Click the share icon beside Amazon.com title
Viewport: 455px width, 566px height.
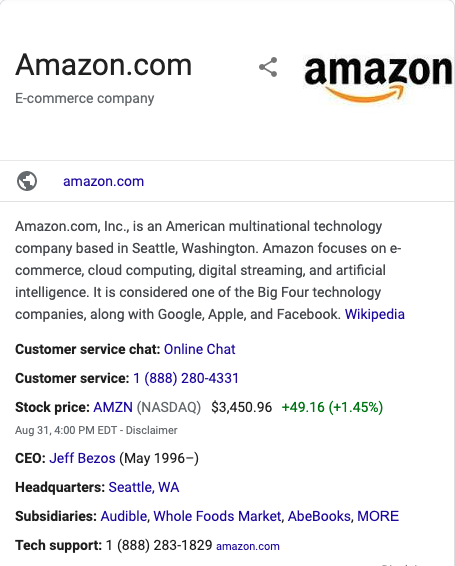click(268, 67)
